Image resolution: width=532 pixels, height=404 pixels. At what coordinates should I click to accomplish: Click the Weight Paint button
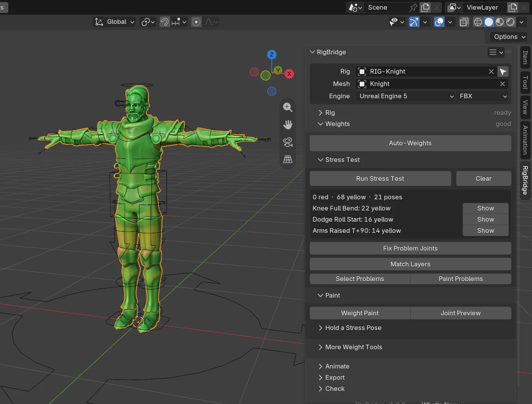(x=360, y=313)
